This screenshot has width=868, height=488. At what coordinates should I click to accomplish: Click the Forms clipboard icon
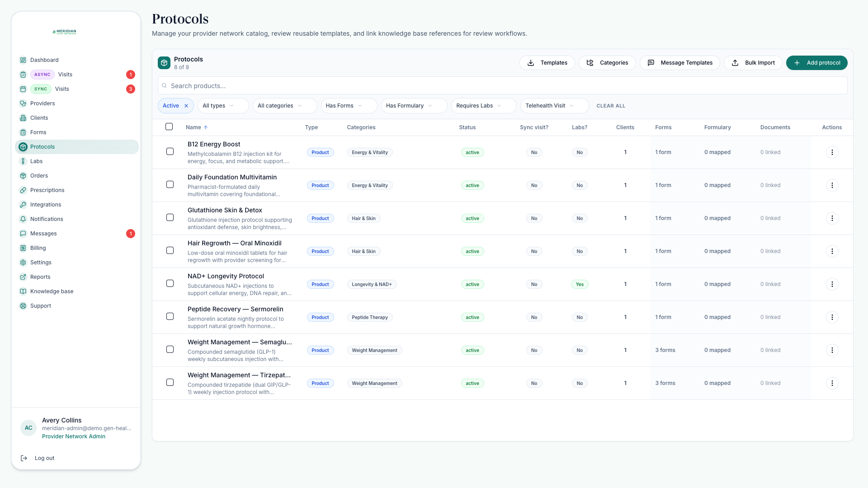[x=23, y=132]
